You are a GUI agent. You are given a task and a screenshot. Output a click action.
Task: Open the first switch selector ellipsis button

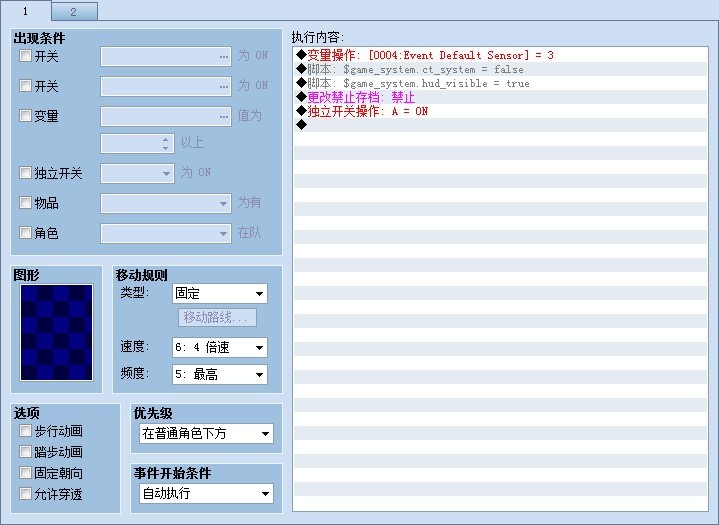pos(224,56)
